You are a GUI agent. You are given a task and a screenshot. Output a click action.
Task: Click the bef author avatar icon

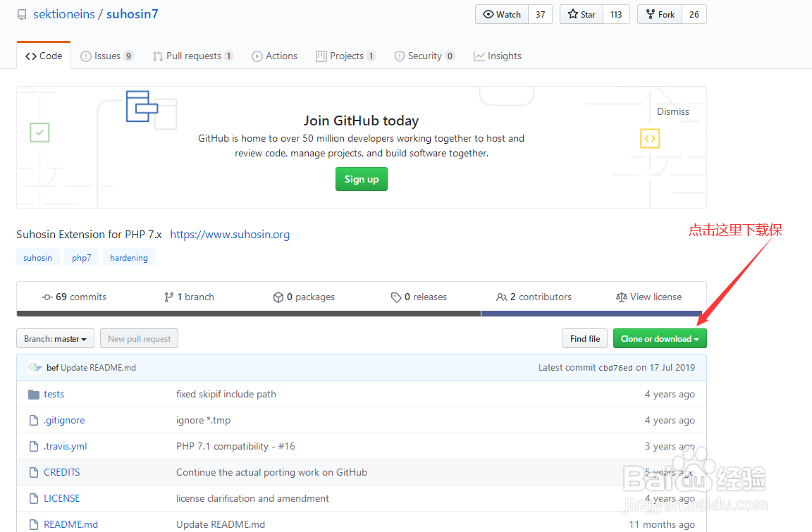click(x=35, y=367)
